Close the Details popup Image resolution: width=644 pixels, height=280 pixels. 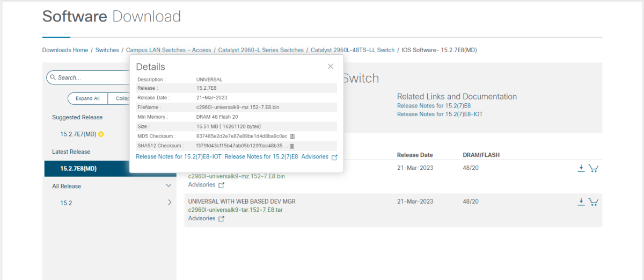pos(331,66)
